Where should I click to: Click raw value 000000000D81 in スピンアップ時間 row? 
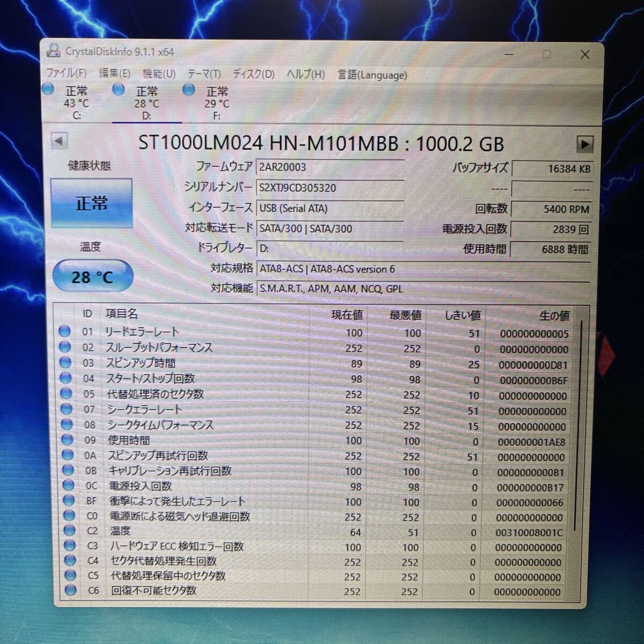click(x=533, y=365)
